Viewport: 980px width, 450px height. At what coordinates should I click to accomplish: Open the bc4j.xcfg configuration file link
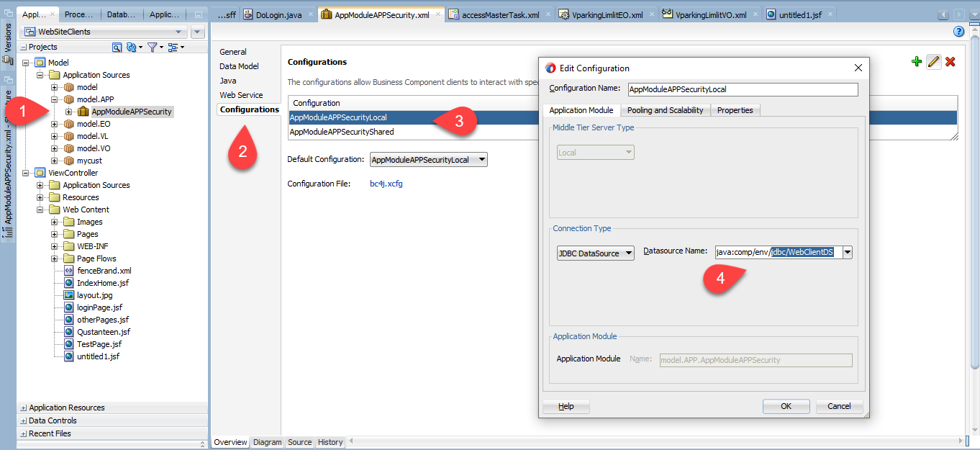point(386,184)
